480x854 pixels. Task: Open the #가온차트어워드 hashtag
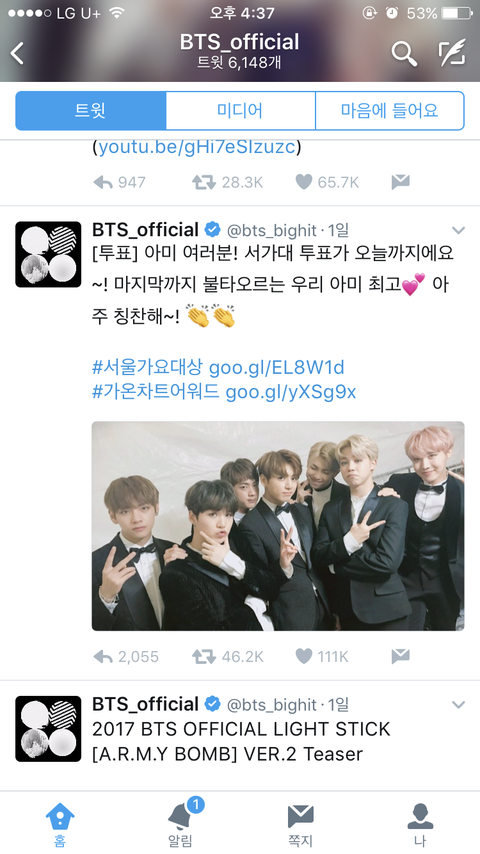point(156,392)
